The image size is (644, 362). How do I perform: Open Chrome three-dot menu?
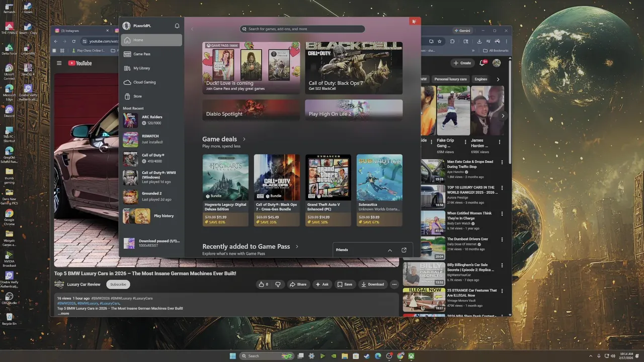[x=506, y=41]
